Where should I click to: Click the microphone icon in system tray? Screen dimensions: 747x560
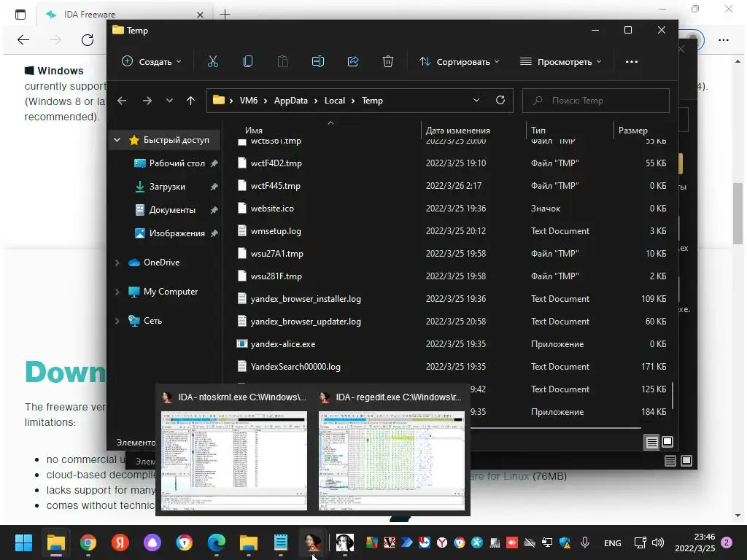[x=585, y=542]
